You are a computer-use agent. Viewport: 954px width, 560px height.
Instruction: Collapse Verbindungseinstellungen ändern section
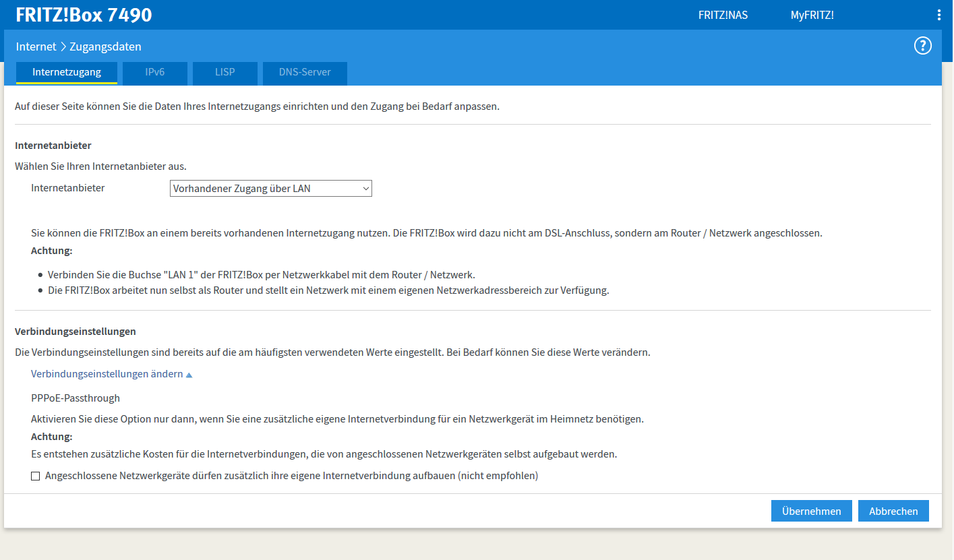click(112, 374)
